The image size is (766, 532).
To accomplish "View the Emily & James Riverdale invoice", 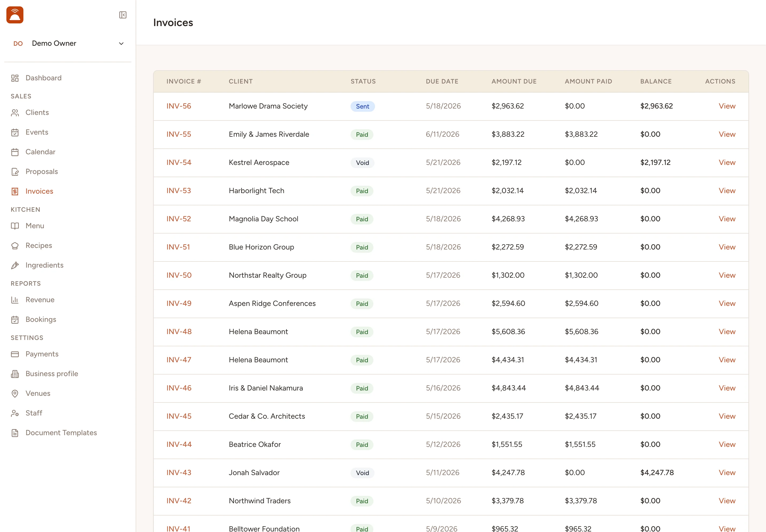I will tap(727, 134).
